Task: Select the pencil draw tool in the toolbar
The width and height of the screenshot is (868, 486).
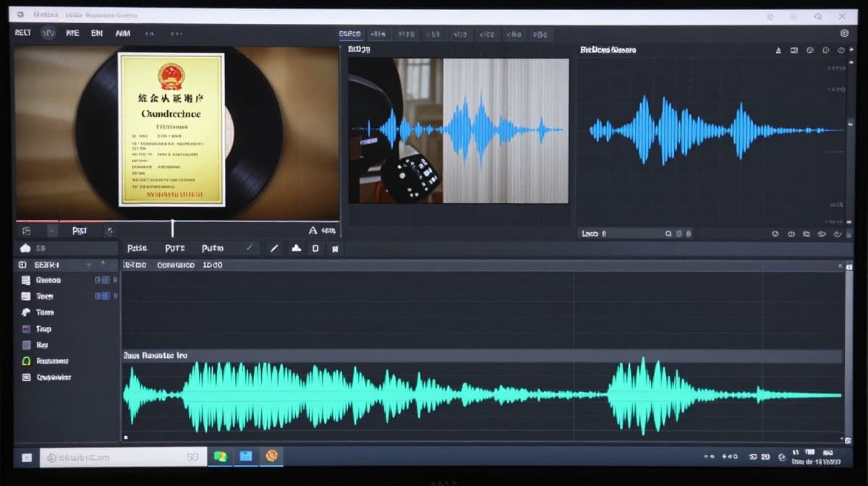Action: [x=274, y=248]
